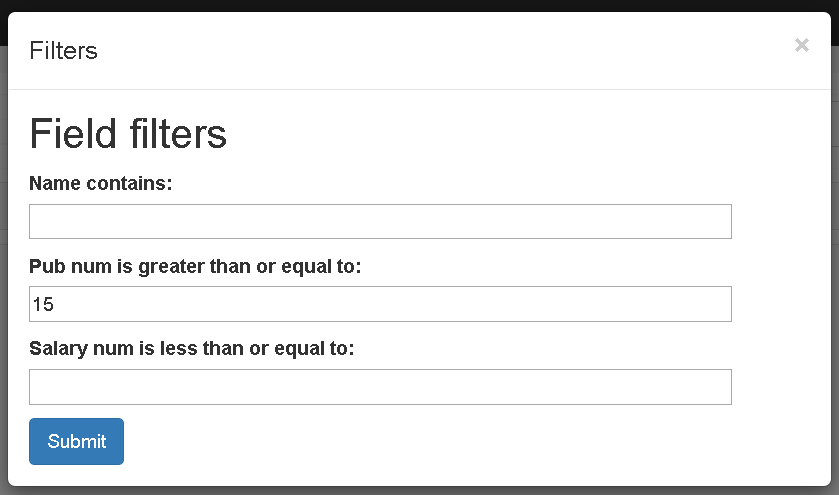Close the Filters dialog with the × icon
Viewport: 839px width, 495px height.
point(801,45)
